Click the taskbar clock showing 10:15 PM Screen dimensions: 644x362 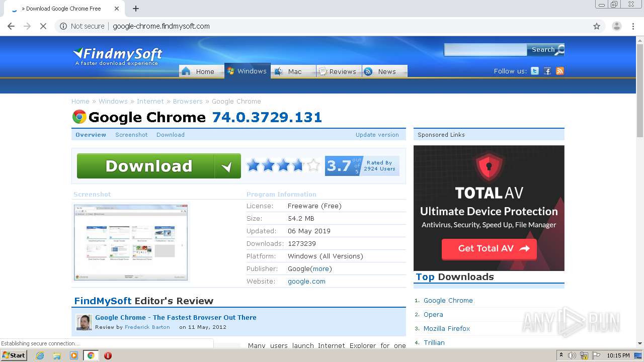pos(618,355)
